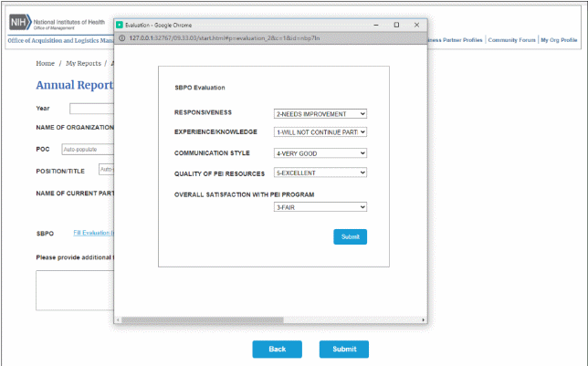Expand the Quality of PEI Resources dropdown
This screenshot has height=366, width=588.
tap(320, 173)
